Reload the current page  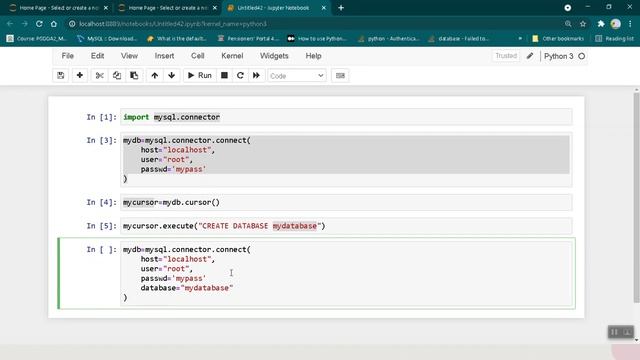39,24
